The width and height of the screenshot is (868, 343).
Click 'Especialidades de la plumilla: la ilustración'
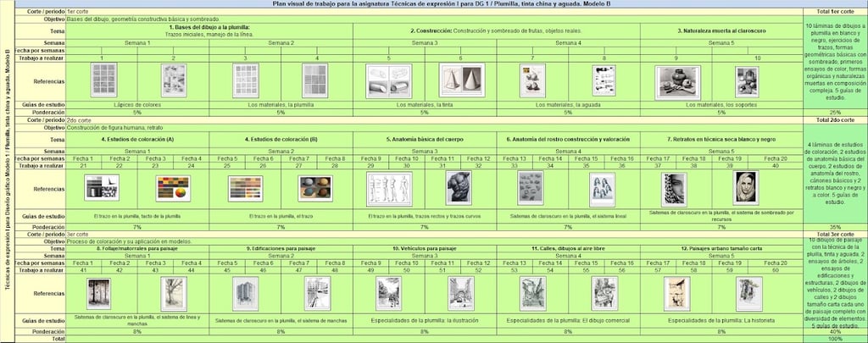coord(425,320)
